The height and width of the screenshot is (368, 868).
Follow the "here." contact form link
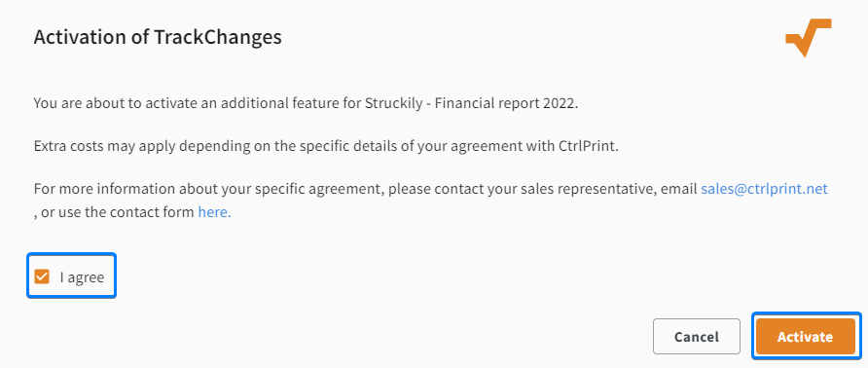(214, 211)
